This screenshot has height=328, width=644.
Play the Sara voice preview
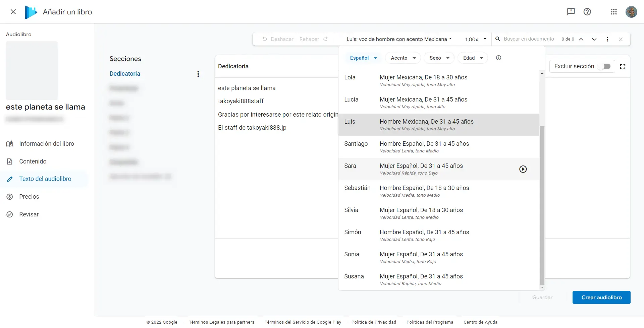coord(523,169)
